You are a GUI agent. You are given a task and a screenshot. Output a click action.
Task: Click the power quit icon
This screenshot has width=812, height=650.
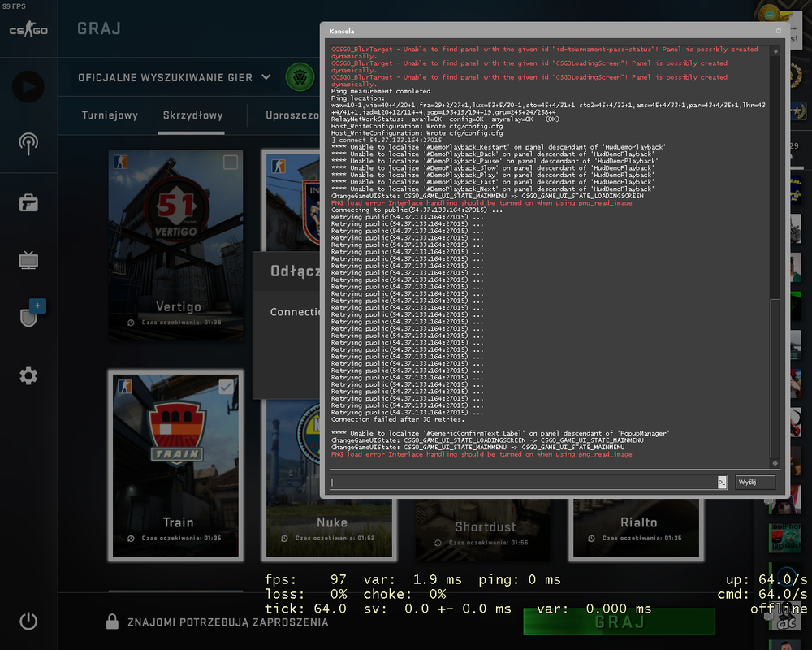[28, 621]
